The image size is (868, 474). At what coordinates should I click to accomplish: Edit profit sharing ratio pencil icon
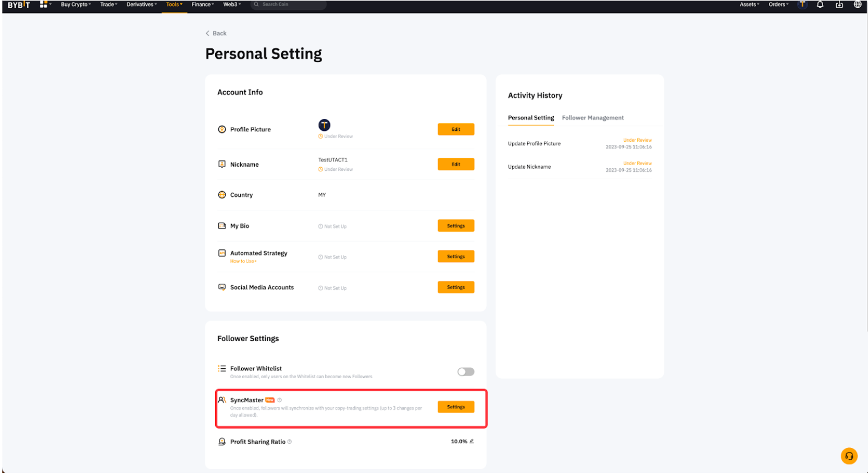[472, 441]
